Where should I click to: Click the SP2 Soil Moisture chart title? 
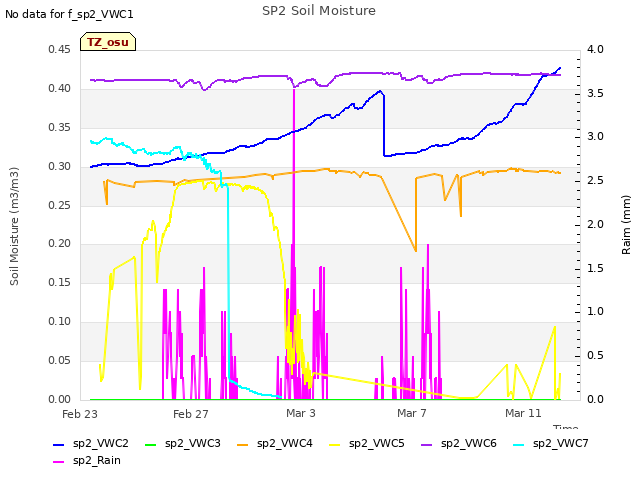[319, 11]
